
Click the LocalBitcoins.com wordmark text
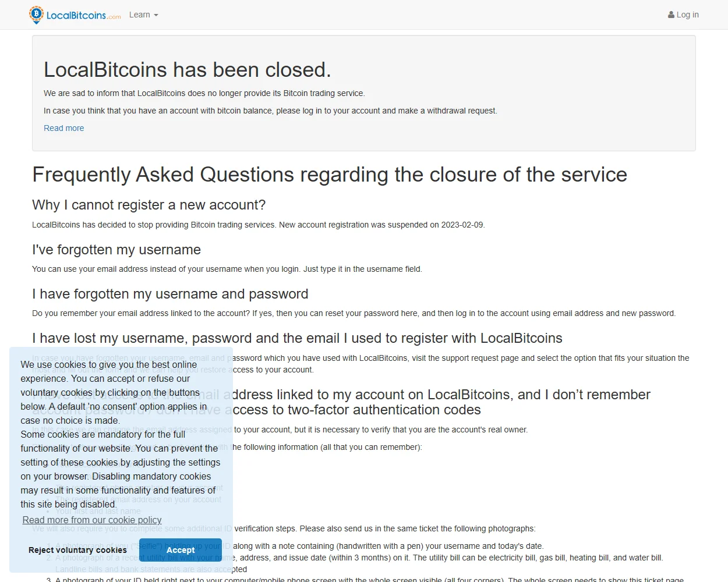(x=84, y=16)
